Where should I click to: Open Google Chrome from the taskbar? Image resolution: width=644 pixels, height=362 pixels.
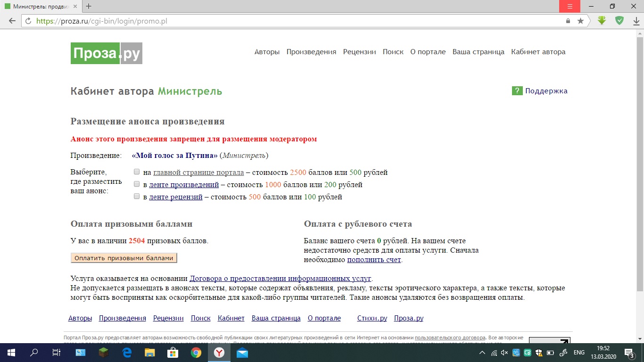click(196, 353)
